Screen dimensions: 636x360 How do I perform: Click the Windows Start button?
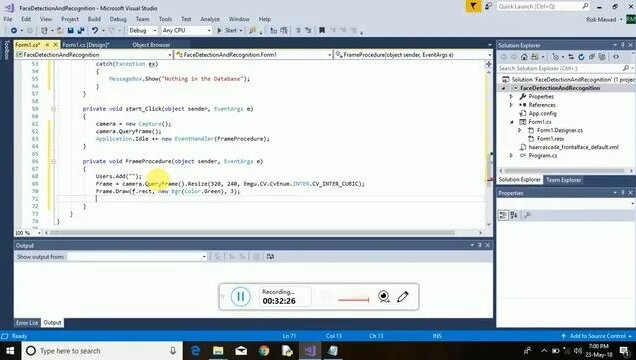coord(10,351)
